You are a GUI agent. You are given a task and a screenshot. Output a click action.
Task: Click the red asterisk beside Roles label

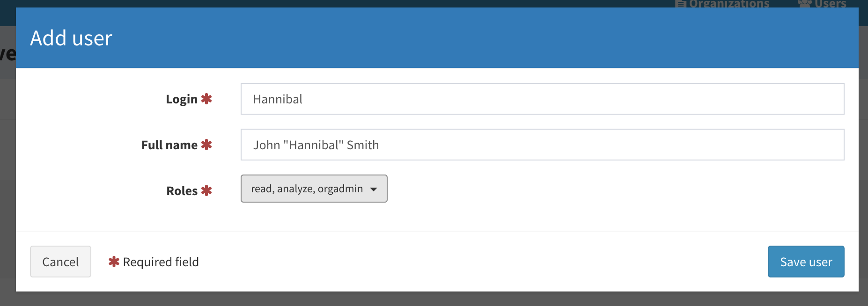206,190
